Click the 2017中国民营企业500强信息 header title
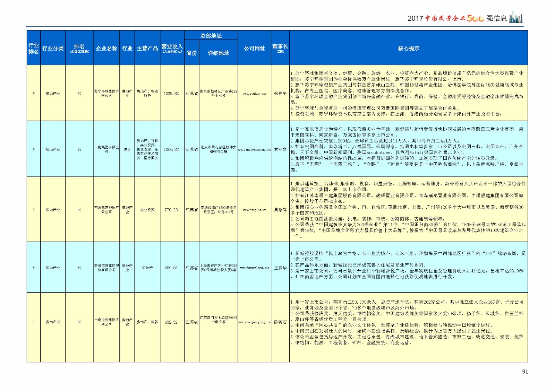Viewport: 555px width, 392px height. point(457,18)
